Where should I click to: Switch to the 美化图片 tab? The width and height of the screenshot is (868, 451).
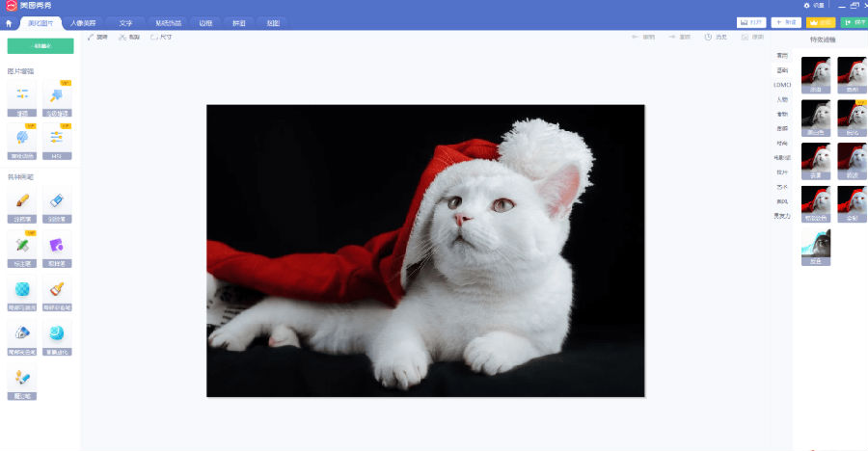click(41, 23)
